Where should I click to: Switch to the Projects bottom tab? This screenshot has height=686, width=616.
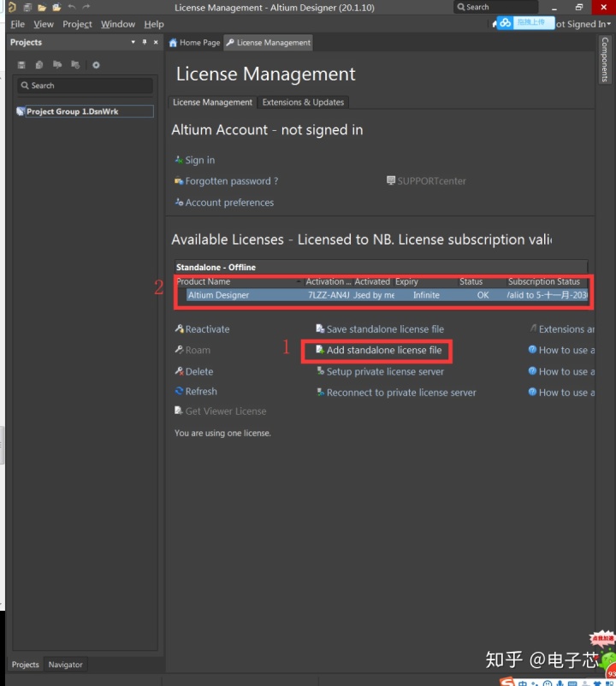click(x=26, y=665)
